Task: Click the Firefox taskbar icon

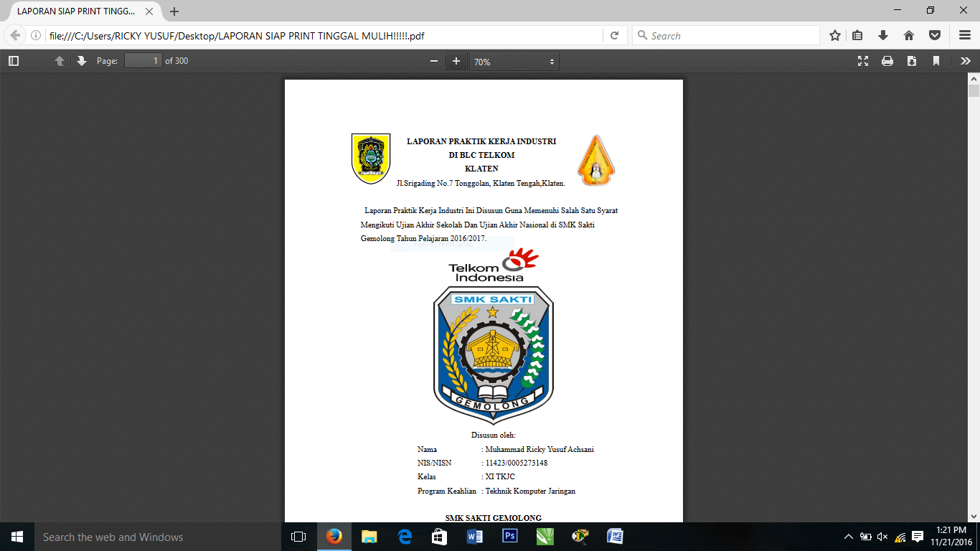Action: coord(334,537)
